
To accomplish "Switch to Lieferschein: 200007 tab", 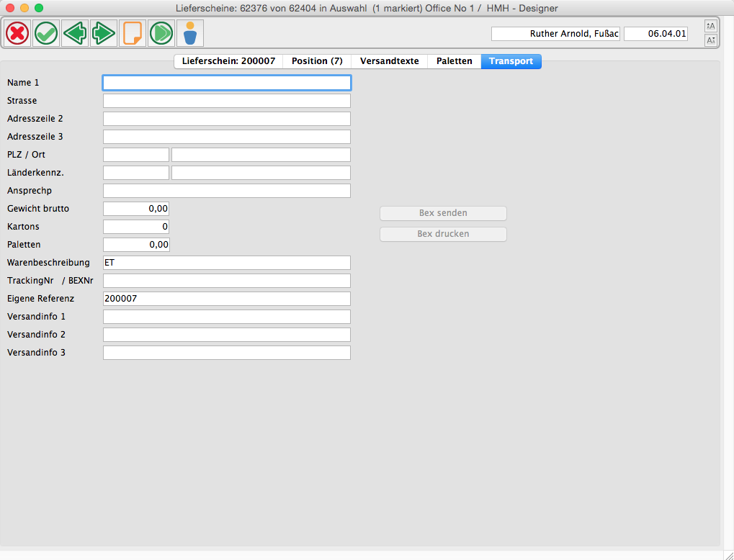I will click(x=228, y=61).
